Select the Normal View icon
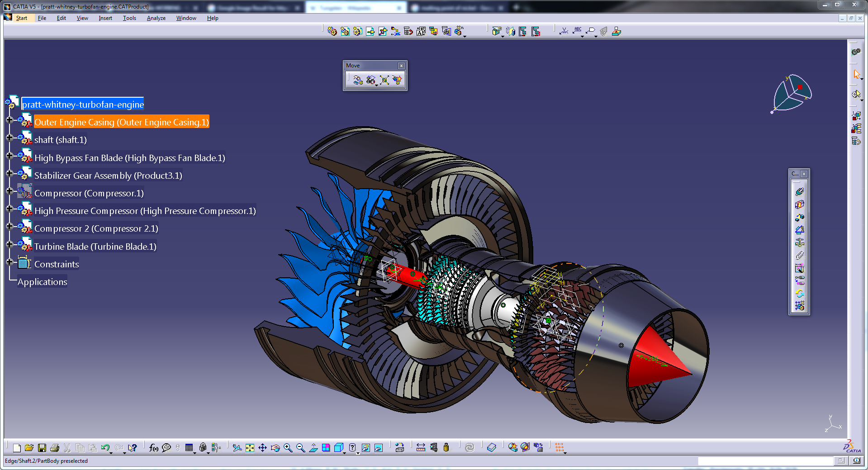This screenshot has width=868, height=470. (x=313, y=448)
